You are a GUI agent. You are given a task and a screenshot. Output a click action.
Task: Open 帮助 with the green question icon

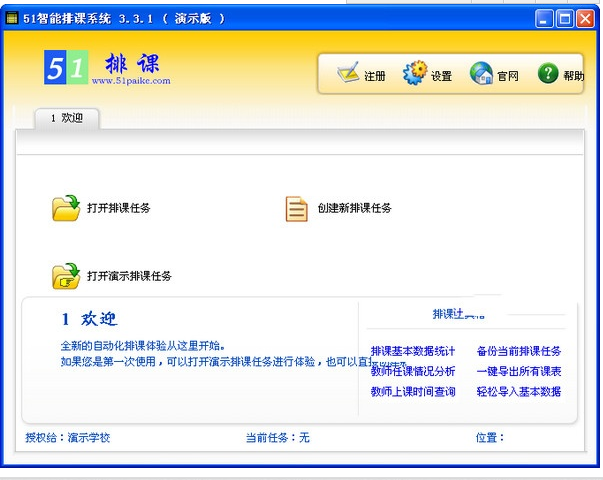(547, 74)
